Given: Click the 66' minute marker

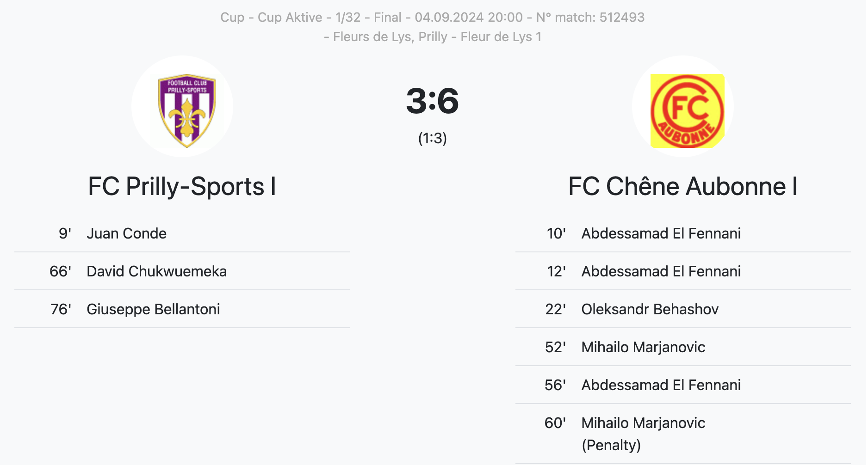Looking at the screenshot, I should pyautogui.click(x=60, y=271).
